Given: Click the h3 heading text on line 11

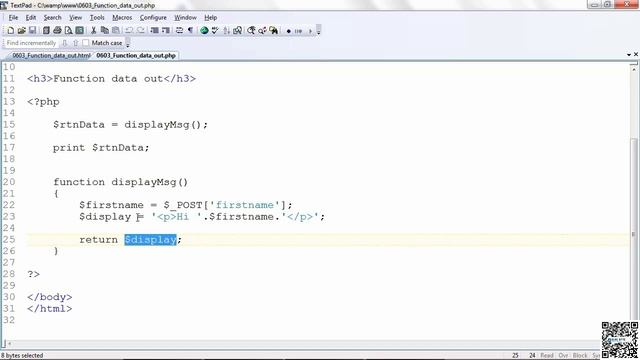Looking at the screenshot, I should pos(111,79).
